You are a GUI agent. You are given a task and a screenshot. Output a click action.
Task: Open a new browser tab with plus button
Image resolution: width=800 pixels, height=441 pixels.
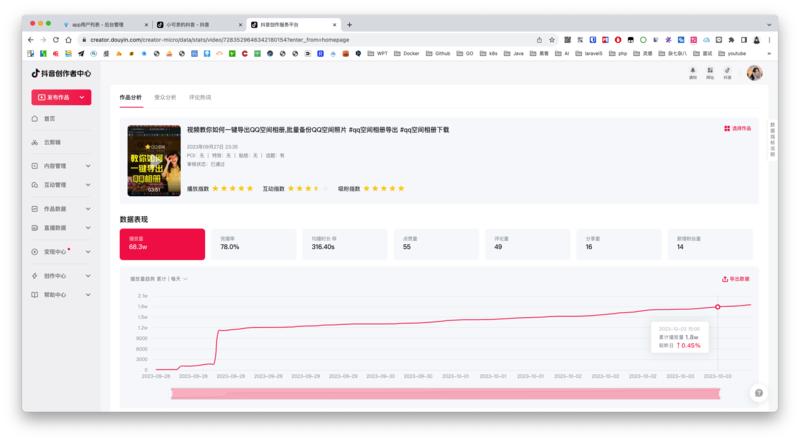[x=349, y=24]
